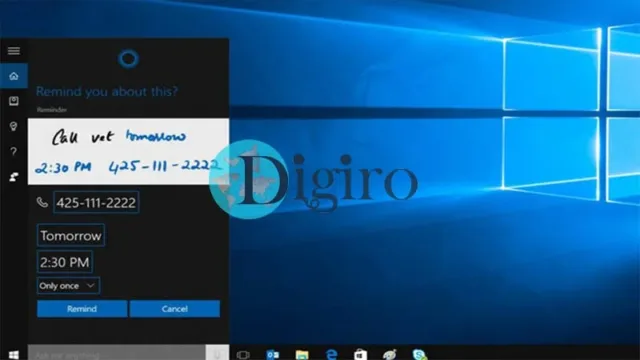Open Reminders lightbulb icon in sidebar
The image size is (640, 360).
pos(13,126)
